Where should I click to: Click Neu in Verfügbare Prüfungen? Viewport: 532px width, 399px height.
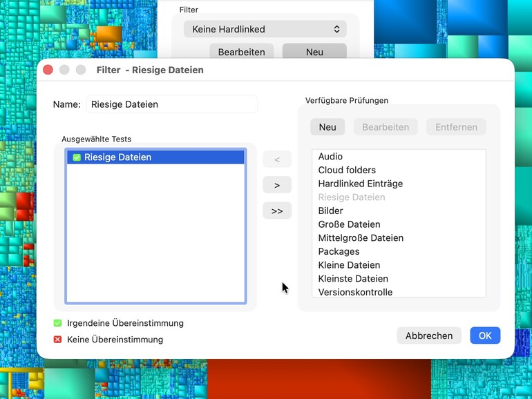(327, 127)
